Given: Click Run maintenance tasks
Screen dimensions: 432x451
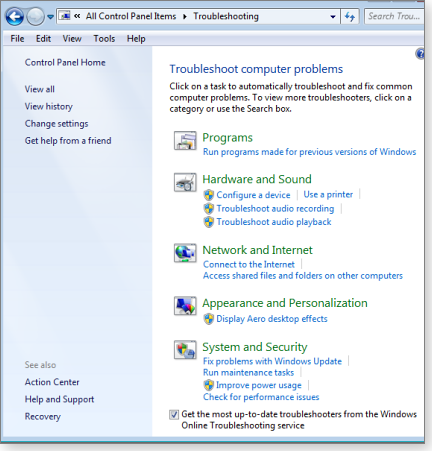Looking at the screenshot, I should pos(249,373).
